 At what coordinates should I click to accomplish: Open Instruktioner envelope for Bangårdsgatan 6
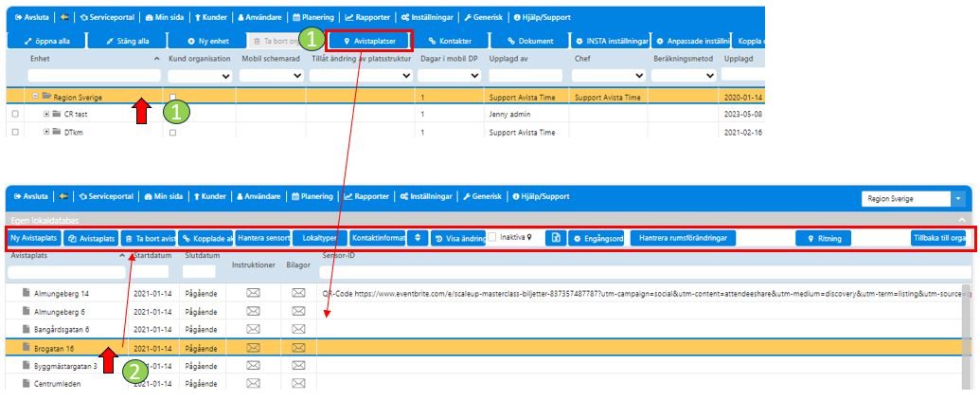coord(253,329)
